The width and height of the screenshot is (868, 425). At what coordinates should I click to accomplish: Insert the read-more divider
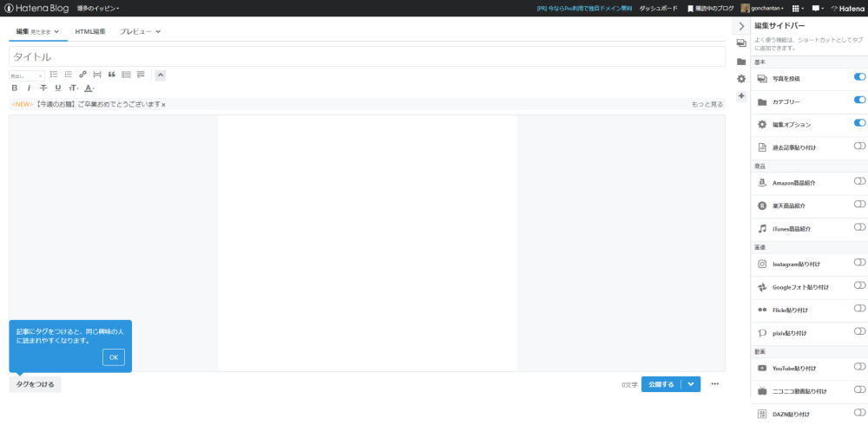coord(97,74)
